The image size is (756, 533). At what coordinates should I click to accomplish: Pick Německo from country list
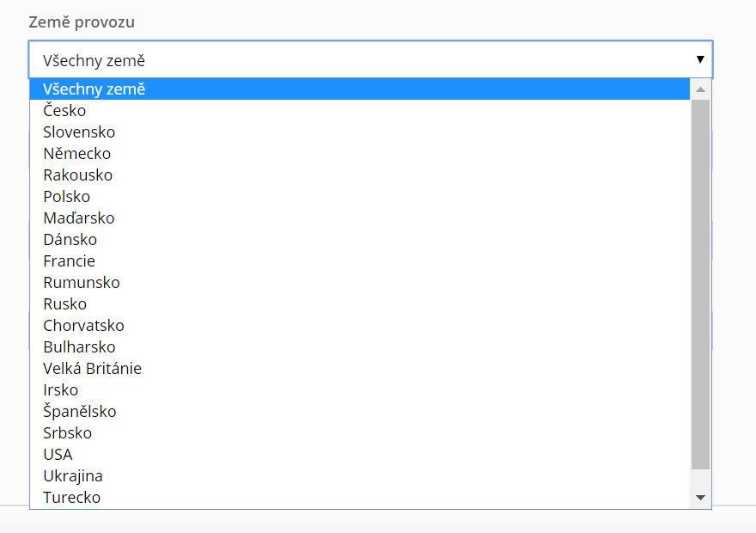point(360,153)
